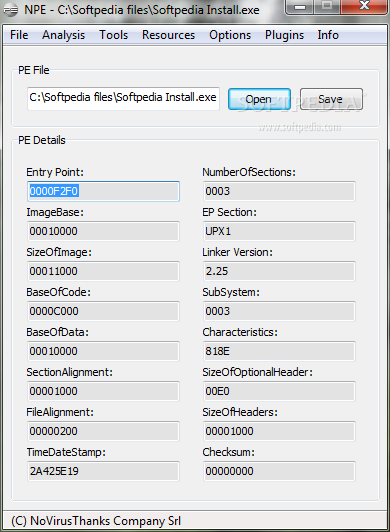The width and height of the screenshot is (390, 532).
Task: Click the ImageBase field 00010000
Action: (x=103, y=231)
